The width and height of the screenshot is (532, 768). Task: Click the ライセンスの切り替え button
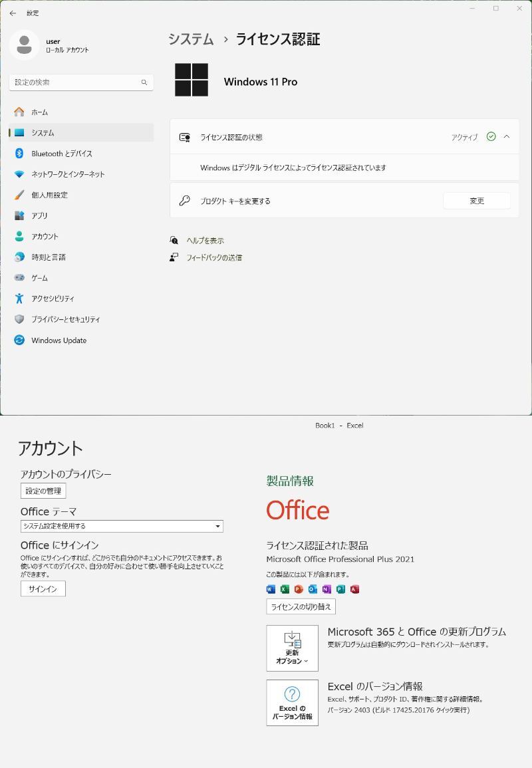tap(301, 606)
